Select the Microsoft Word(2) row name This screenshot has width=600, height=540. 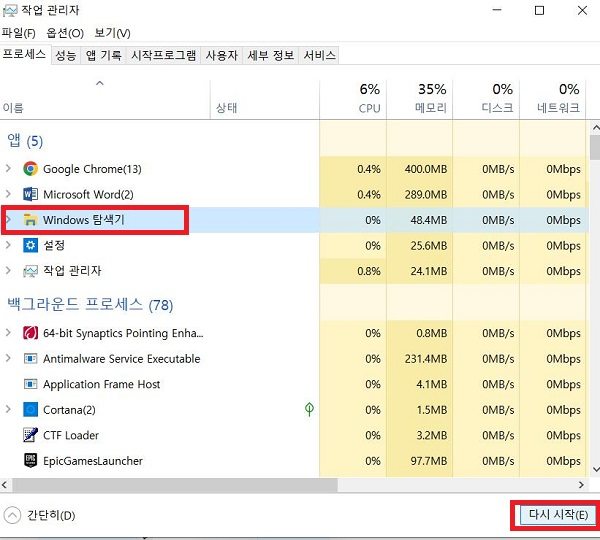point(88,194)
